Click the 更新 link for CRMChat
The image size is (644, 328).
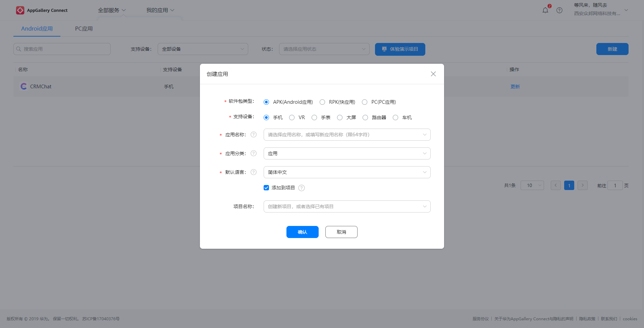pos(515,86)
